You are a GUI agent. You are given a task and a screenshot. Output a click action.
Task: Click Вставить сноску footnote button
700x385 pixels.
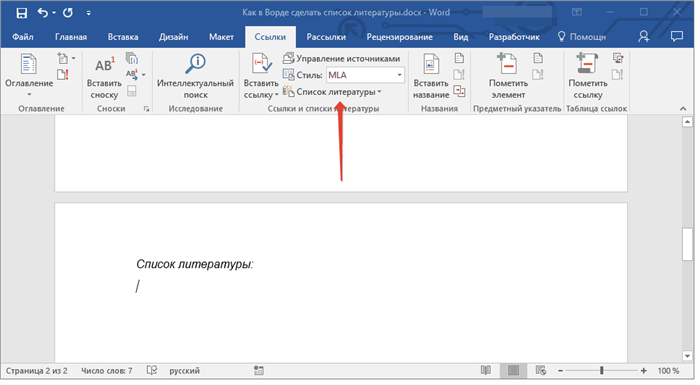click(104, 77)
